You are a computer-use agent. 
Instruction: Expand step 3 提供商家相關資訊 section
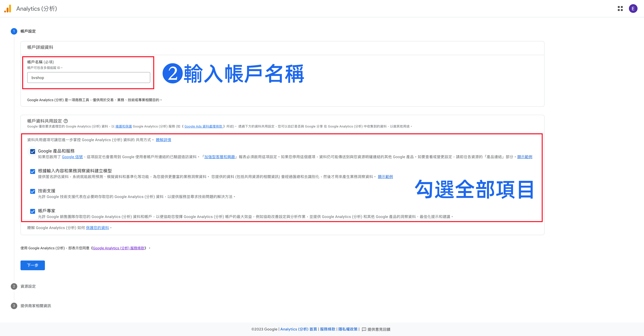35,305
